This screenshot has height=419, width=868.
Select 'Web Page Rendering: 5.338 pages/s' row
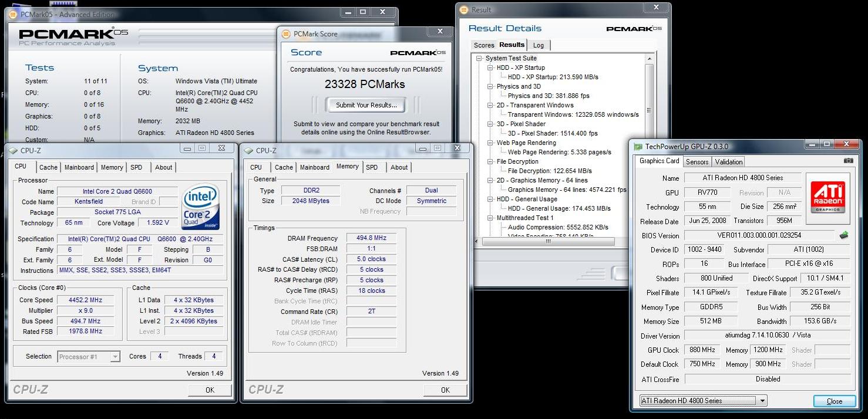[x=559, y=152]
